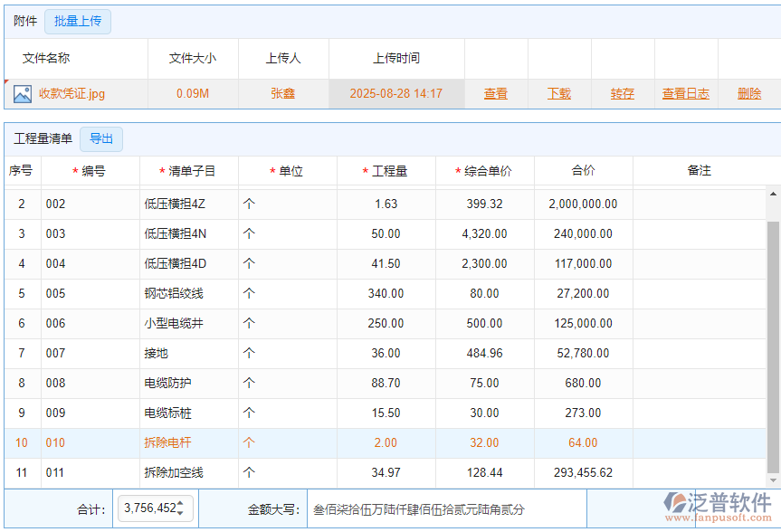
Task: Switch to the 工程量清单 section label
Action: tap(43, 138)
